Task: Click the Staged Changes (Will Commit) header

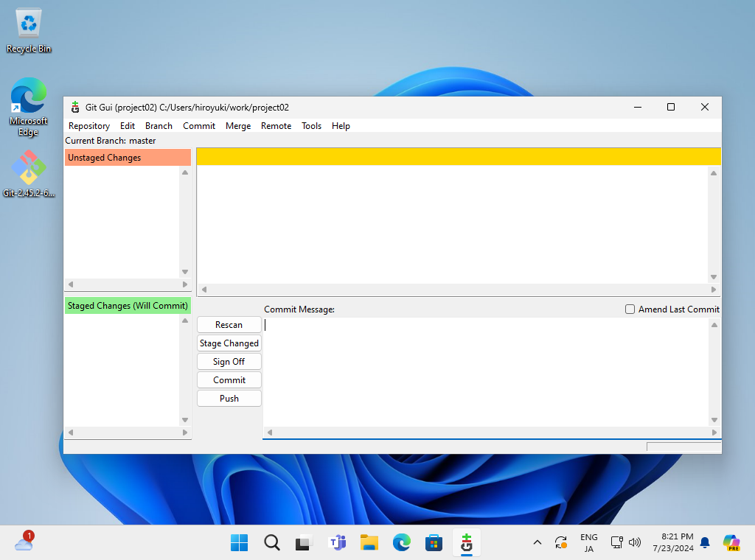Action: (128, 306)
